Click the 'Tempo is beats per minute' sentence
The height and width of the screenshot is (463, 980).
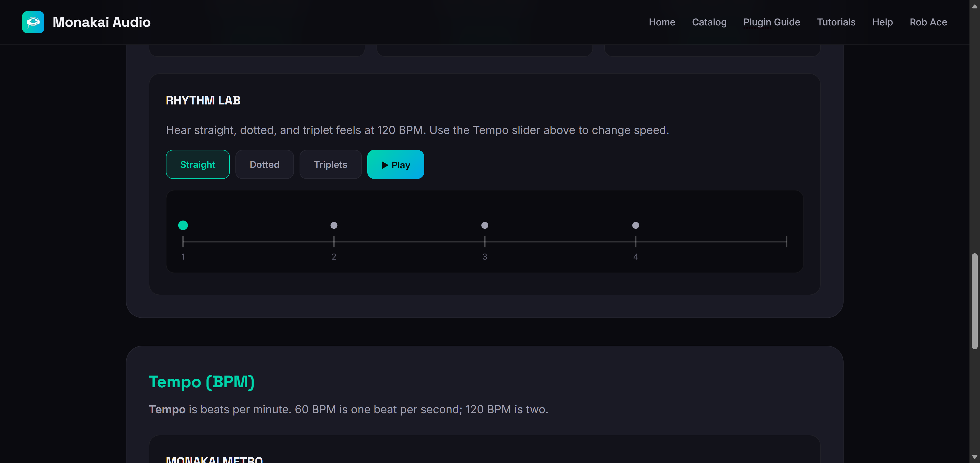(348, 409)
